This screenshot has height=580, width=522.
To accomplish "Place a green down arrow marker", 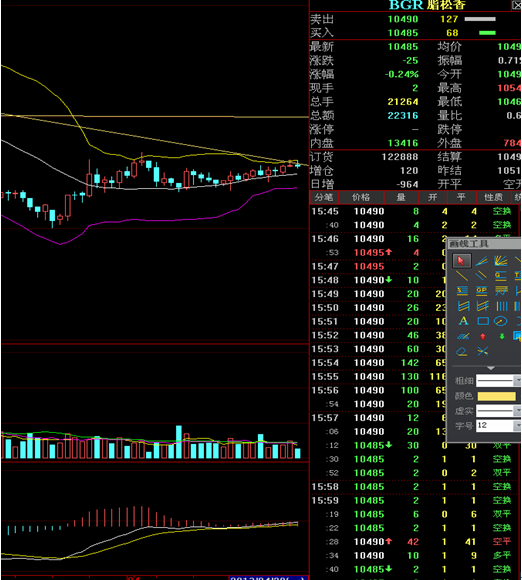I will [502, 336].
